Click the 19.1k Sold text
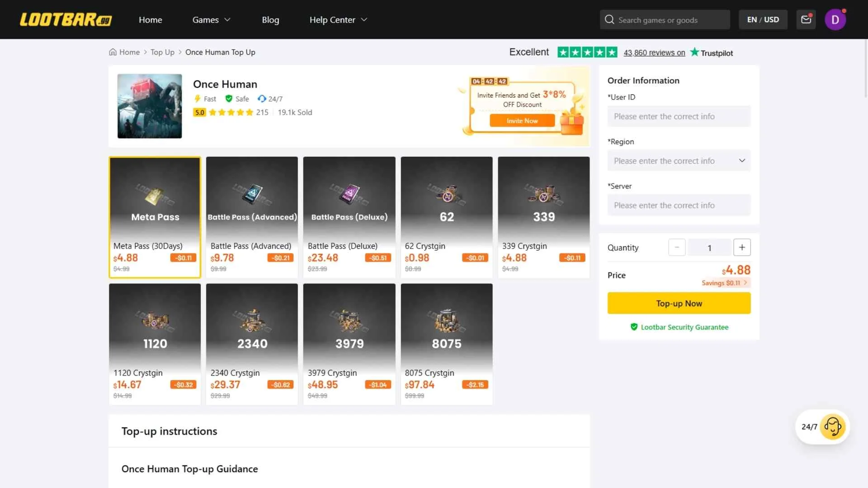868x488 pixels. pyautogui.click(x=295, y=112)
